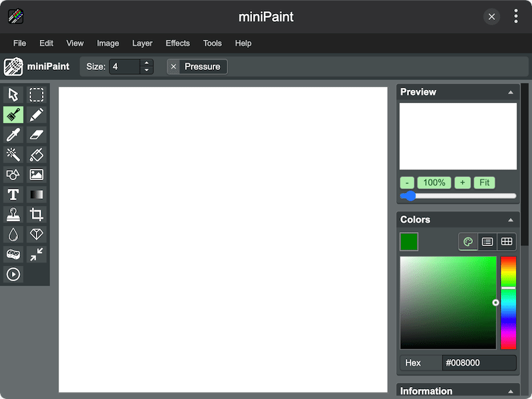Switch to the color sliders list view
This screenshot has height=399, width=532.
pyautogui.click(x=487, y=241)
